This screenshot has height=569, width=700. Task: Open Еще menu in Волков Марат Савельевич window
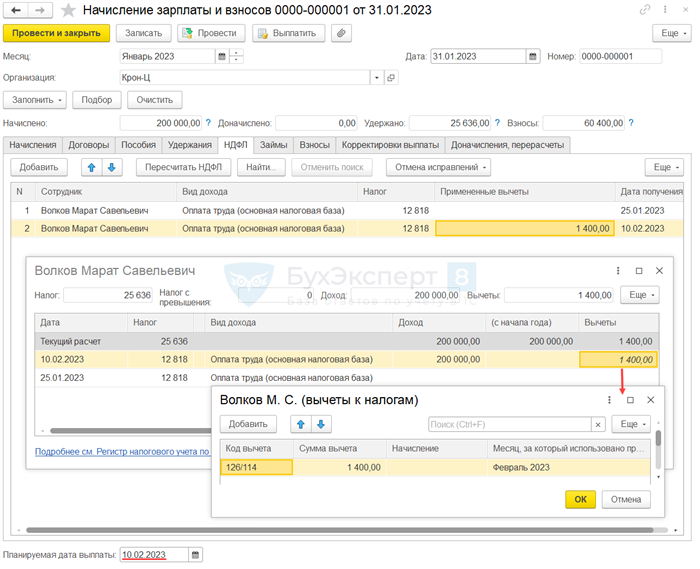coord(640,295)
